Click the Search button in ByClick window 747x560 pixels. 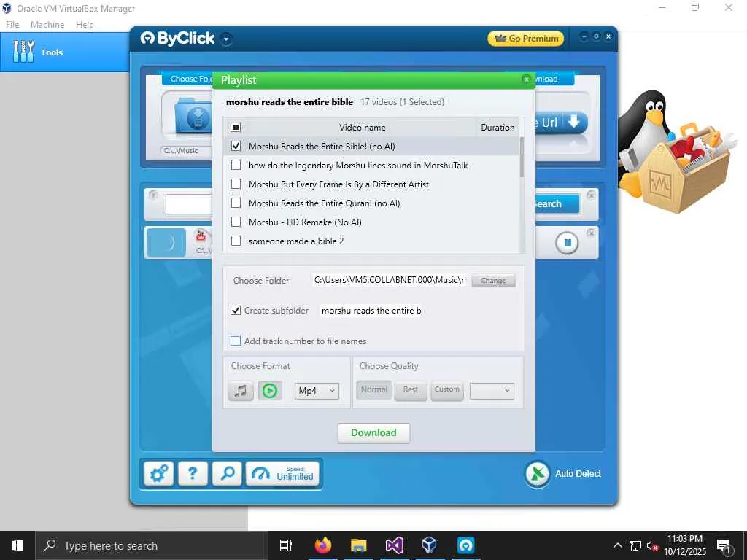[x=557, y=204]
